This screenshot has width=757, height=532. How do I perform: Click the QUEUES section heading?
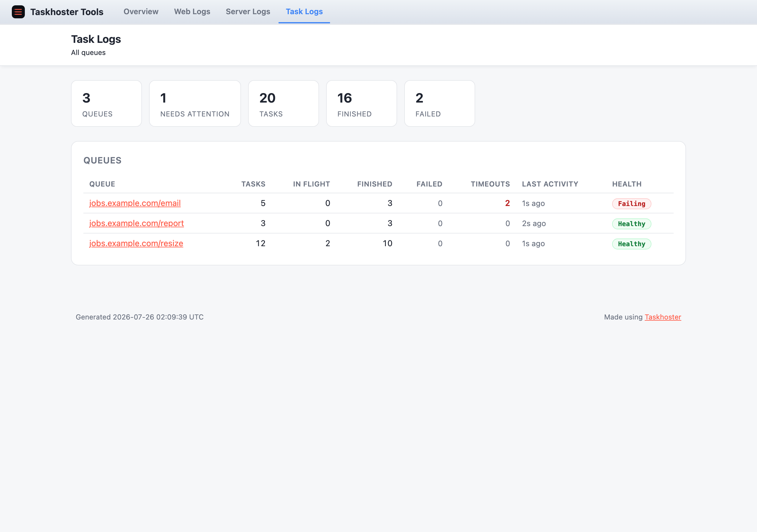coord(102,160)
